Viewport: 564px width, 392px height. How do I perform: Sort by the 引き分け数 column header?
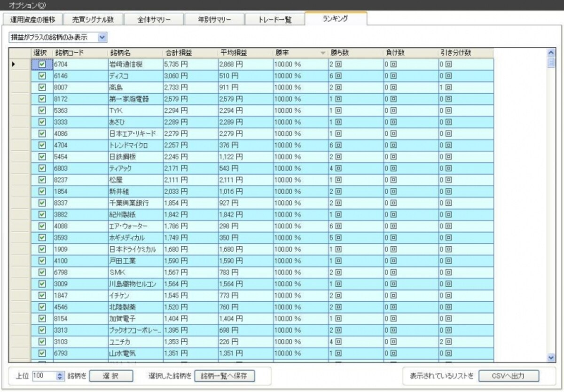465,53
